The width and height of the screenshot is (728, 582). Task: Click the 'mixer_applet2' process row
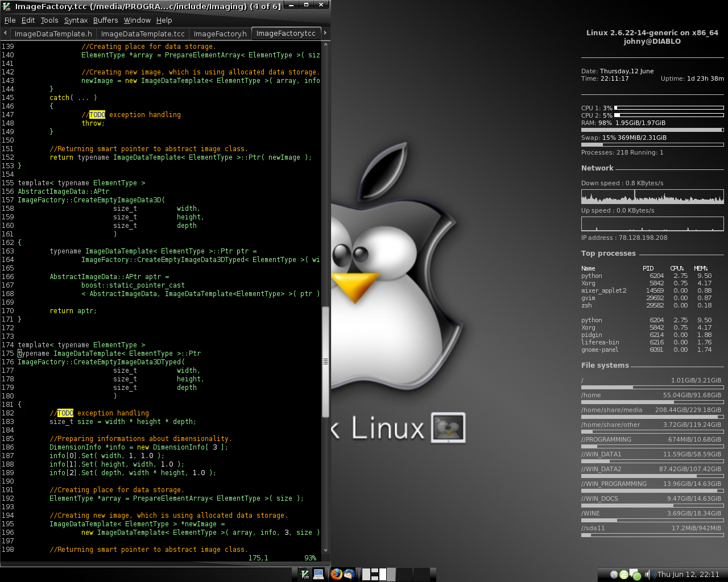(x=647, y=290)
